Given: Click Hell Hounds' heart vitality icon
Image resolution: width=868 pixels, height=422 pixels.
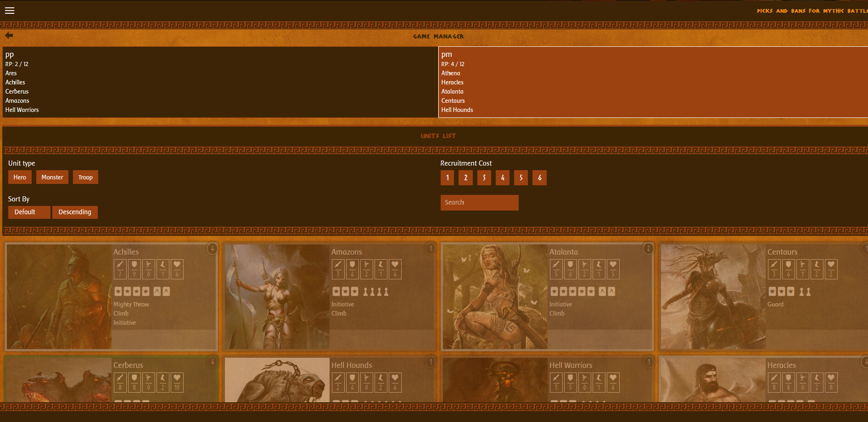Looking at the screenshot, I should pos(395,383).
